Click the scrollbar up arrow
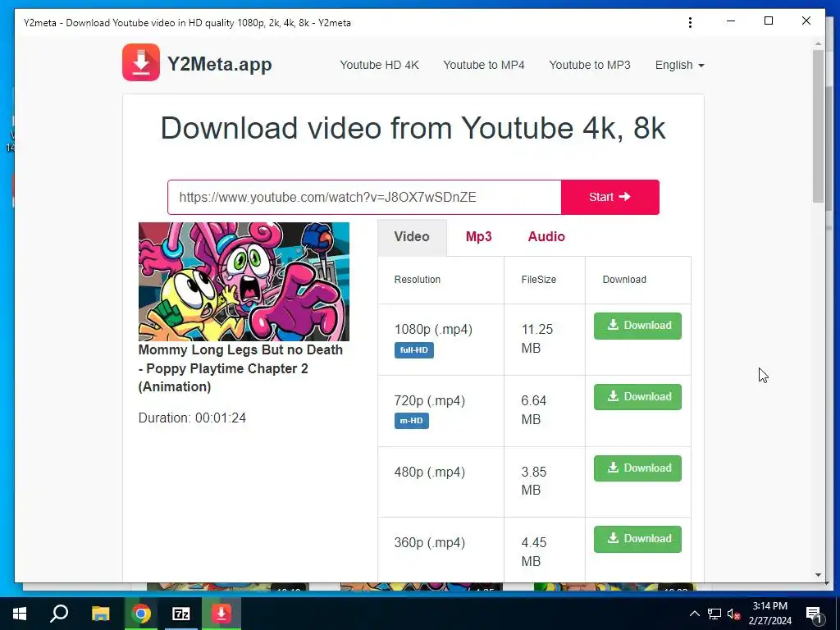This screenshot has width=840, height=630. coord(818,43)
